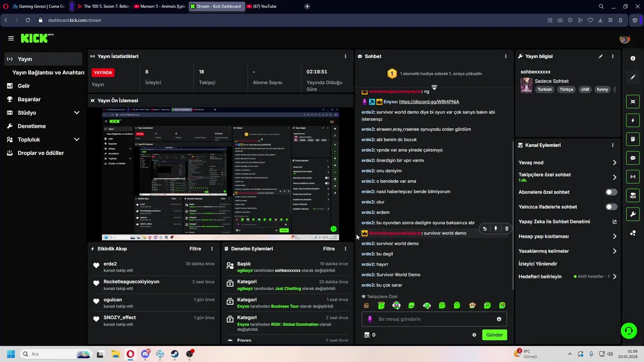The height and width of the screenshot is (362, 644).
Task: Click the Just Chatting category link
Action: tap(288, 289)
